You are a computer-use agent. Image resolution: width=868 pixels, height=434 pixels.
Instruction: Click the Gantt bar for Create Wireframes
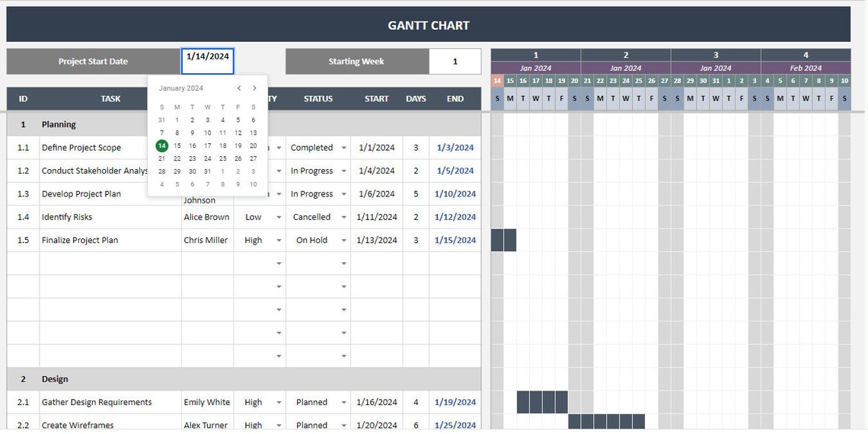[607, 423]
